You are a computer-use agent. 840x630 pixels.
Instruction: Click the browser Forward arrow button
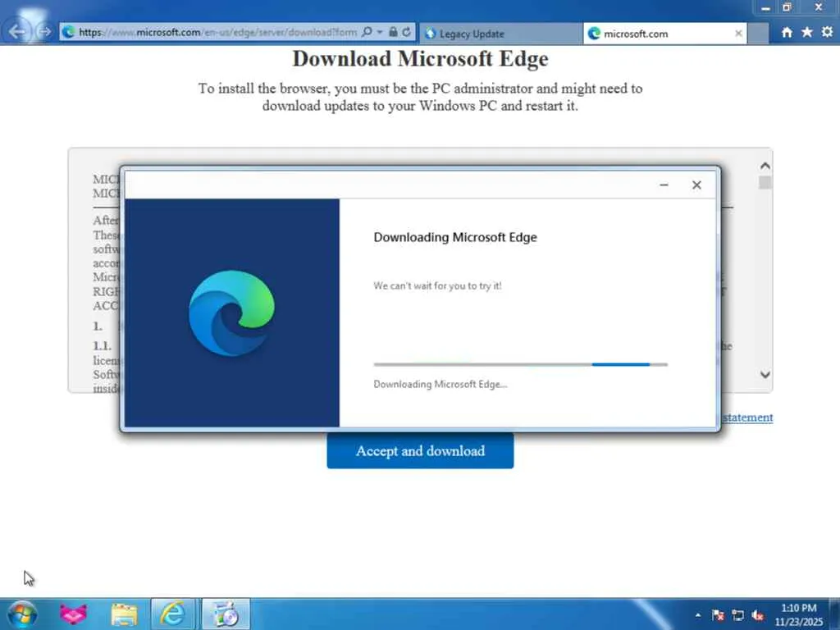[x=45, y=32]
